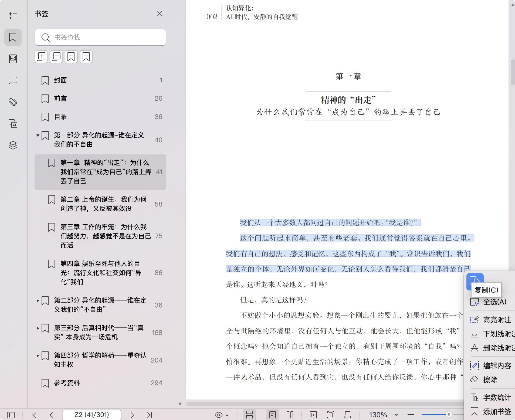Focus the 书签查找 search field
Viewport: 515px width, 420px height.
click(x=100, y=37)
